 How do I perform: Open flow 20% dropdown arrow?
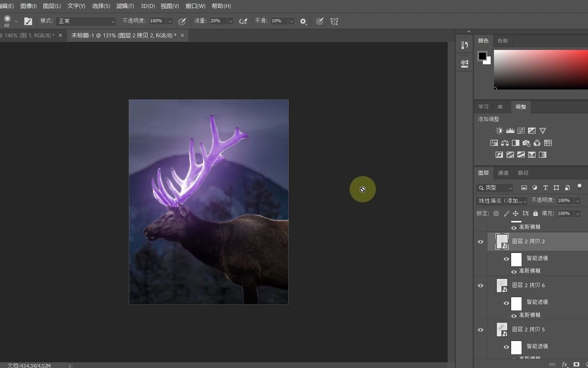[230, 21]
